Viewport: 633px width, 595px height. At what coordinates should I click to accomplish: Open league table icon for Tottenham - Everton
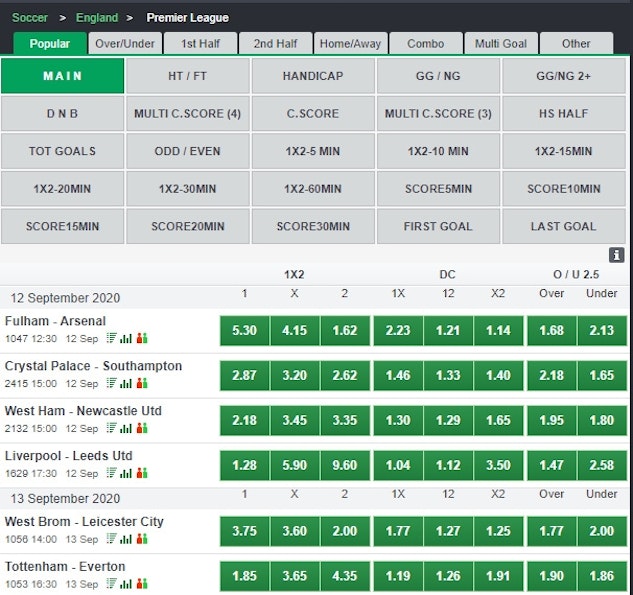112,583
